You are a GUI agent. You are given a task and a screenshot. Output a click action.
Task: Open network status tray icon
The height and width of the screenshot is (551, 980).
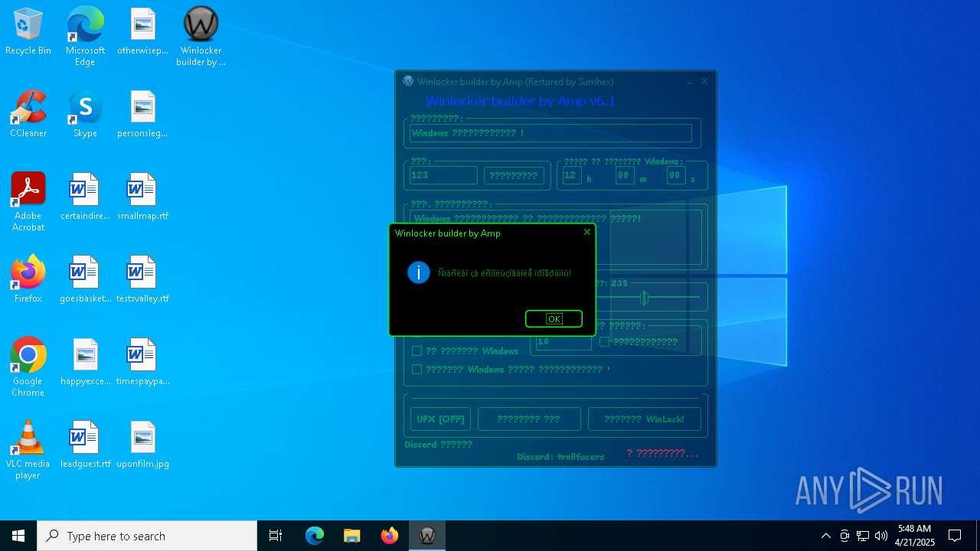point(863,536)
